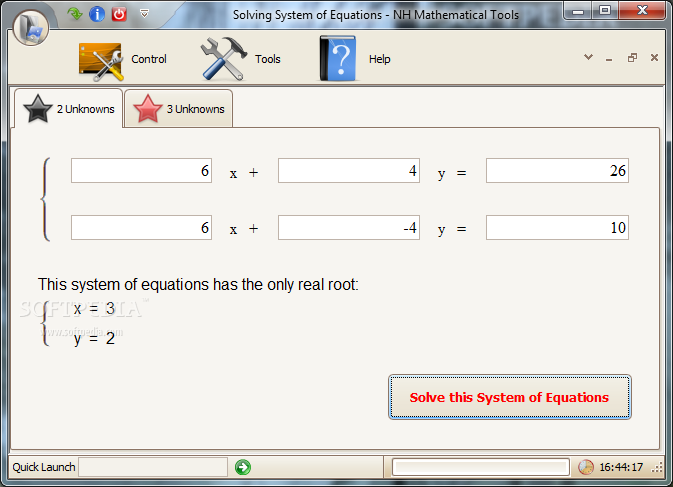Viewport: 673px width, 487px height.
Task: Click the result text 'y = 2'
Action: [x=94, y=339]
